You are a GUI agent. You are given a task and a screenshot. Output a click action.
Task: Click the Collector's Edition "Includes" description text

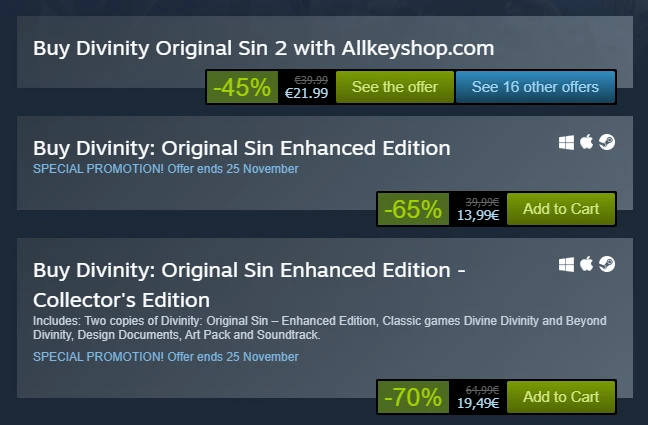(x=319, y=327)
